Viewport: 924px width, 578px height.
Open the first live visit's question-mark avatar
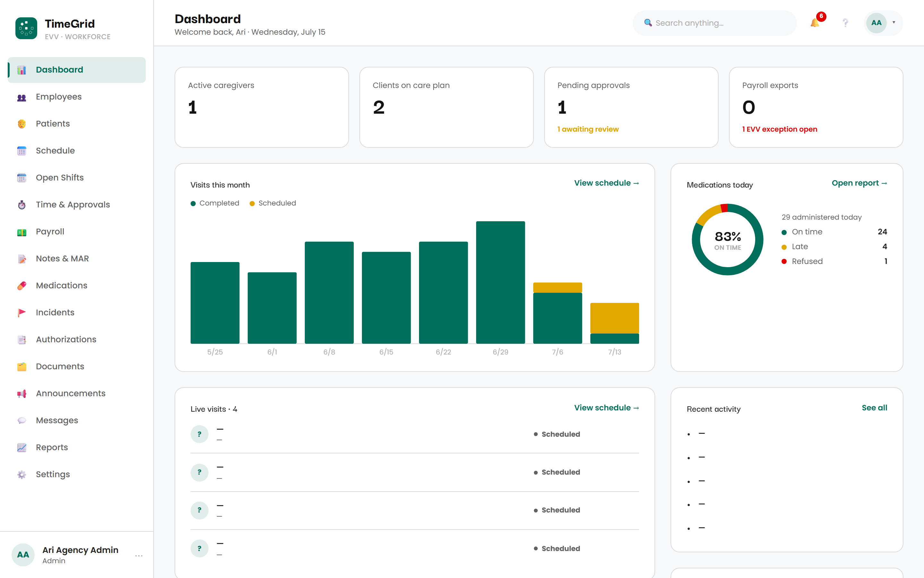click(x=199, y=434)
